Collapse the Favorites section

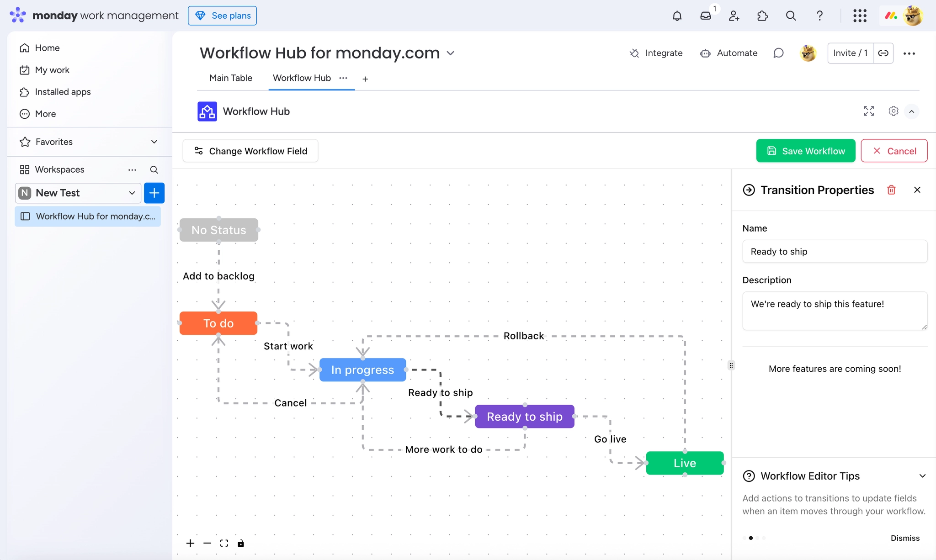pyautogui.click(x=154, y=142)
